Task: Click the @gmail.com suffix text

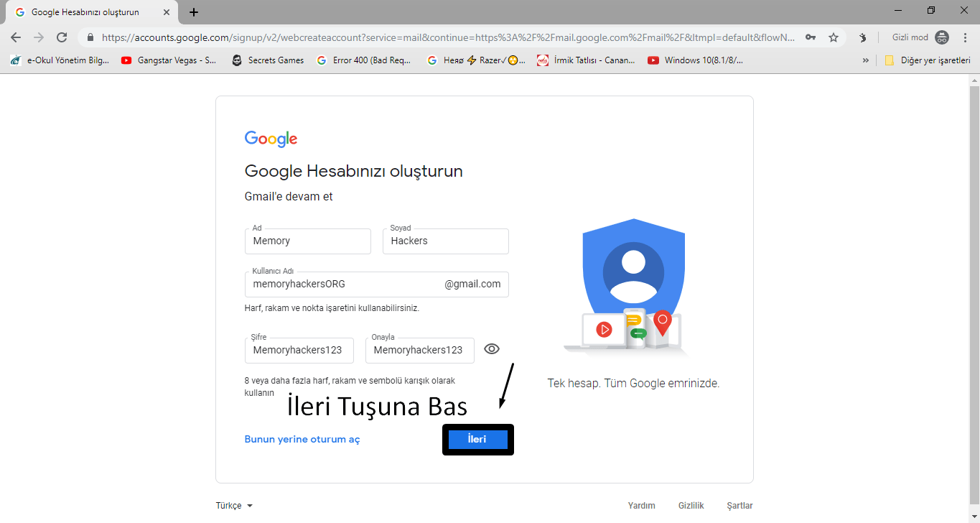Action: 472,284
